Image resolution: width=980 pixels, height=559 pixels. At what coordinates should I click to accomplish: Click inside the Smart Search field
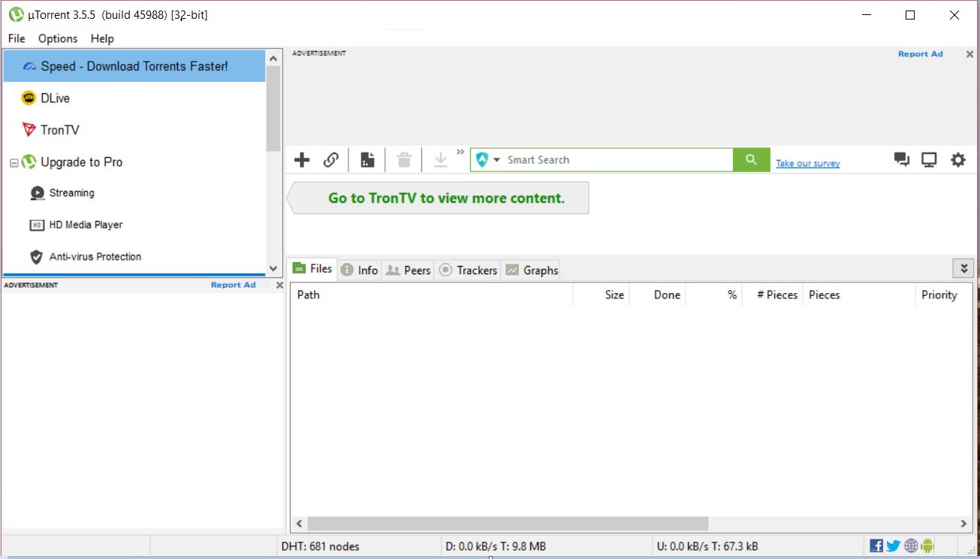click(619, 160)
